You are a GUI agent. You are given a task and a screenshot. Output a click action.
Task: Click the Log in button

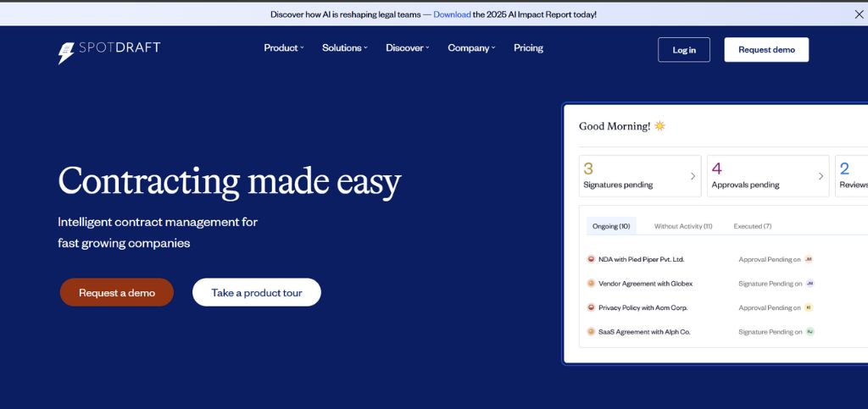point(684,50)
